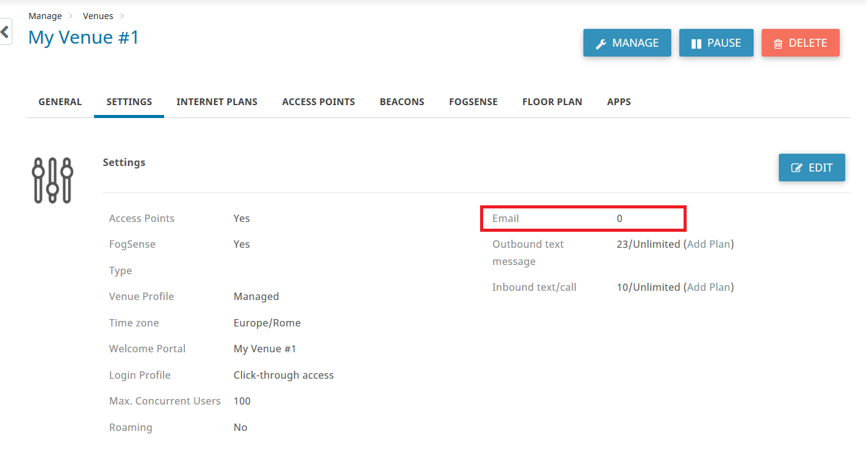This screenshot has height=466, width=868.
Task: Open the FLOOR PLAN tab
Action: [x=552, y=101]
